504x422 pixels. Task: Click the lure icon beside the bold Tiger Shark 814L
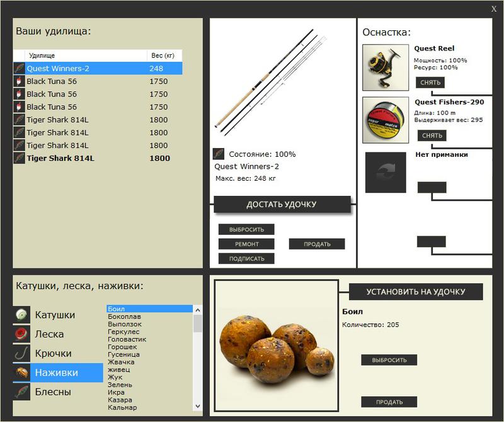click(x=20, y=158)
